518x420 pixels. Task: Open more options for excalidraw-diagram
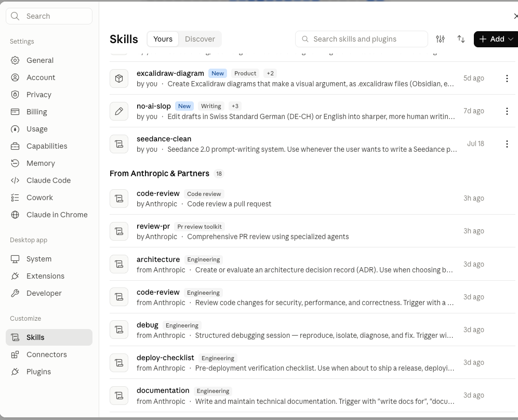click(x=507, y=78)
